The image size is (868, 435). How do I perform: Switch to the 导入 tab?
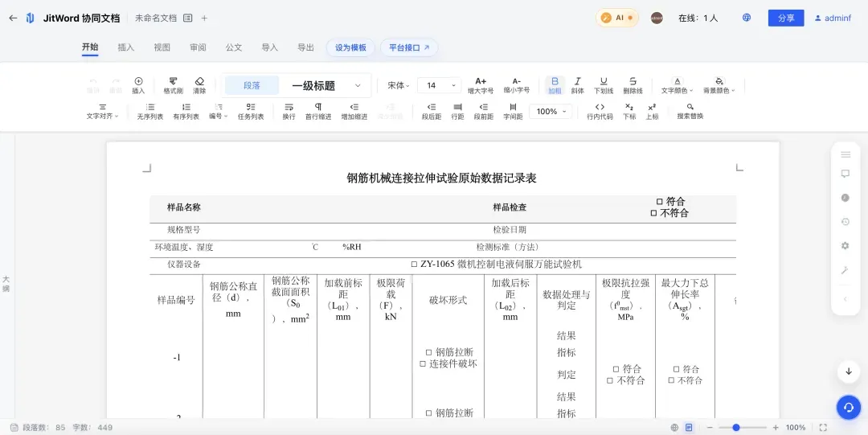(269, 47)
